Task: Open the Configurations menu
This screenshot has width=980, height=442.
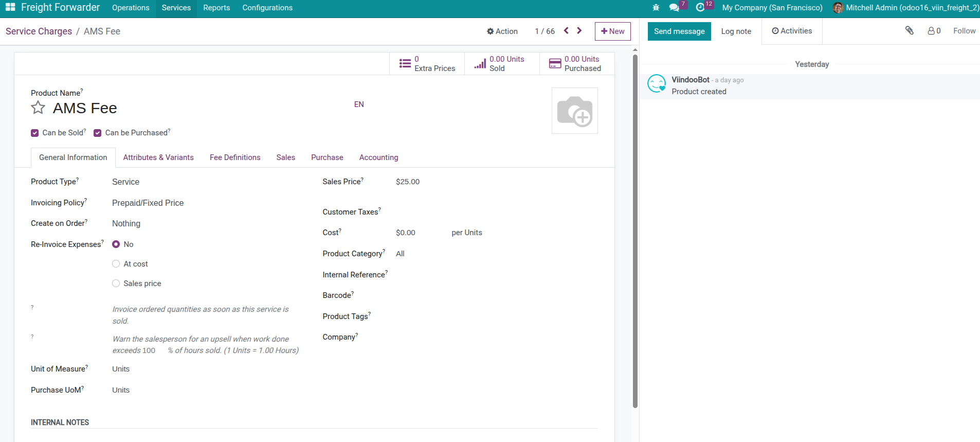Action: tap(267, 8)
